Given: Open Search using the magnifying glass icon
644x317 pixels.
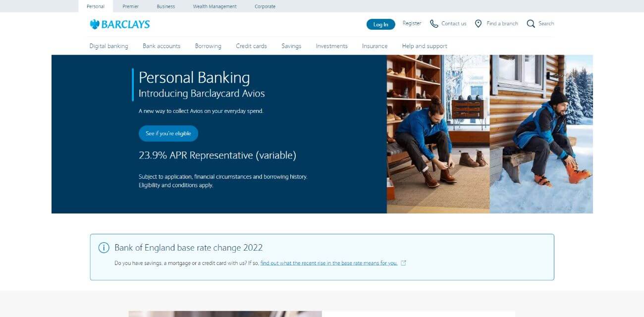Looking at the screenshot, I should coord(531,23).
